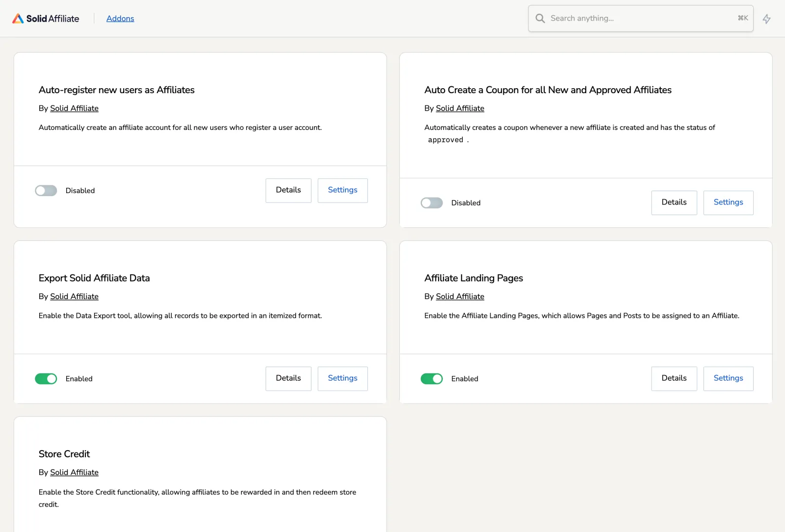Open Details for Auto-register new users
This screenshot has height=532, width=785.
[288, 190]
